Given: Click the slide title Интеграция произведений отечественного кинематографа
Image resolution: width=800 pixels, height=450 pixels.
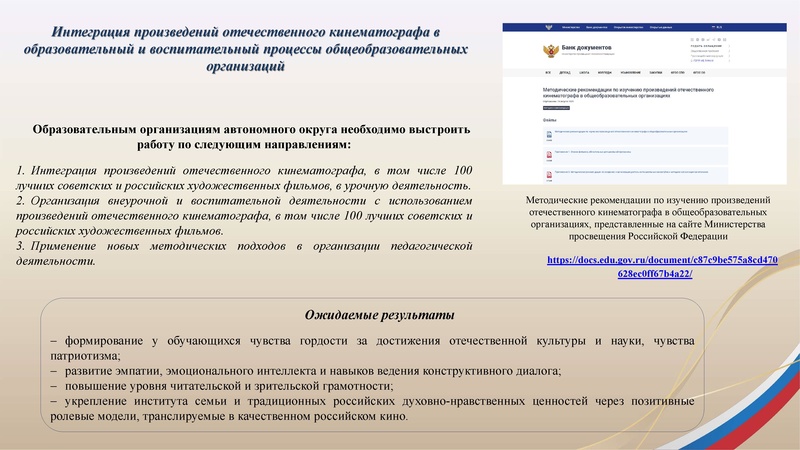Looking at the screenshot, I should pos(245,49).
